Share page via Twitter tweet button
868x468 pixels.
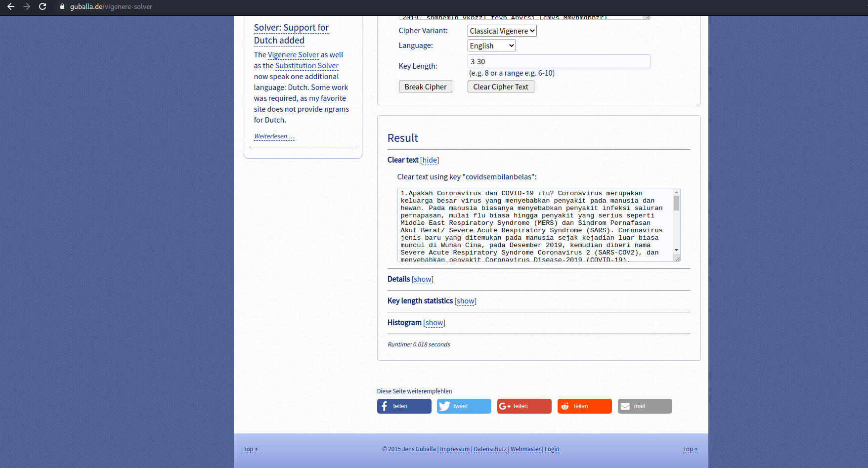point(464,406)
